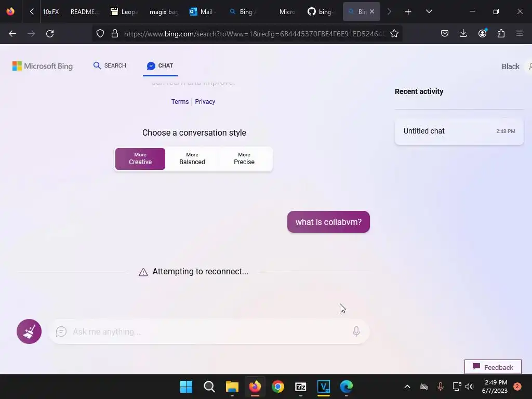Click the Firefox taskbar icon
Screen dimensions: 532x399
pos(255,387)
